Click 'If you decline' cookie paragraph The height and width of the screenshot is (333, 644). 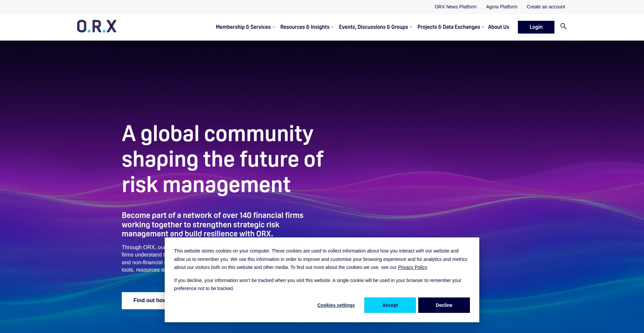(x=318, y=284)
